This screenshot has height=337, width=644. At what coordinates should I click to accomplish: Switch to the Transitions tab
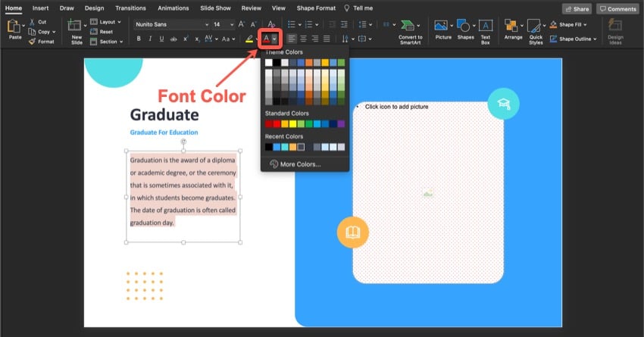pyautogui.click(x=130, y=8)
